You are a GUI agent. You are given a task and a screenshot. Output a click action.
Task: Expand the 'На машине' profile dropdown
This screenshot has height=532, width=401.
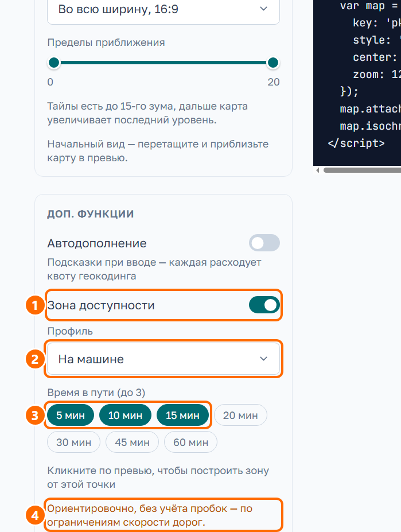[163, 359]
